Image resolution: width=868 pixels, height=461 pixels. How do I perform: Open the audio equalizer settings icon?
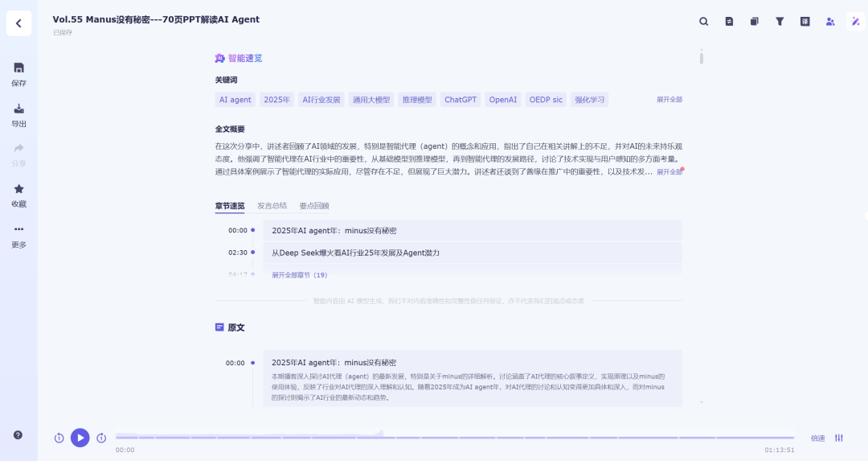click(x=839, y=438)
